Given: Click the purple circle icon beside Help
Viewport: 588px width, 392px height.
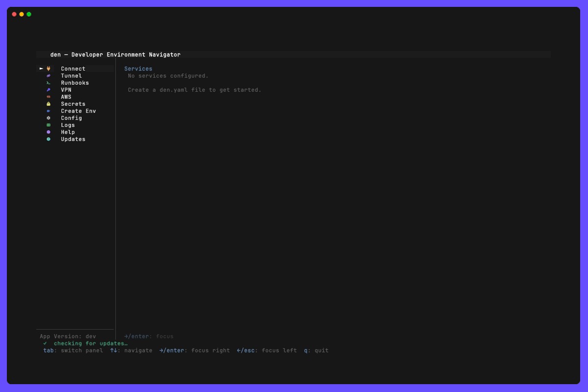Looking at the screenshot, I should (49, 132).
